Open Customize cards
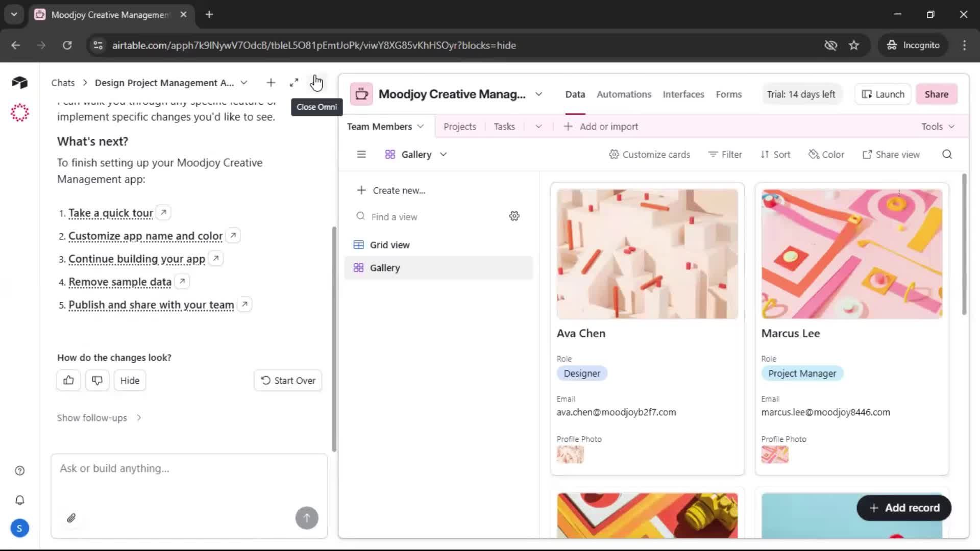Image resolution: width=980 pixels, height=551 pixels. (649, 155)
